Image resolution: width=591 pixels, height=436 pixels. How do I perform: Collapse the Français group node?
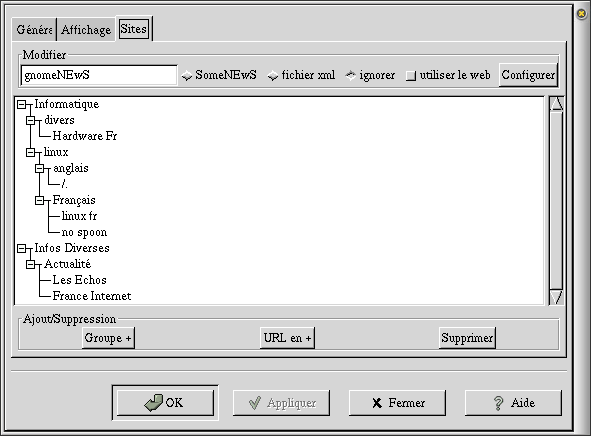[40, 200]
